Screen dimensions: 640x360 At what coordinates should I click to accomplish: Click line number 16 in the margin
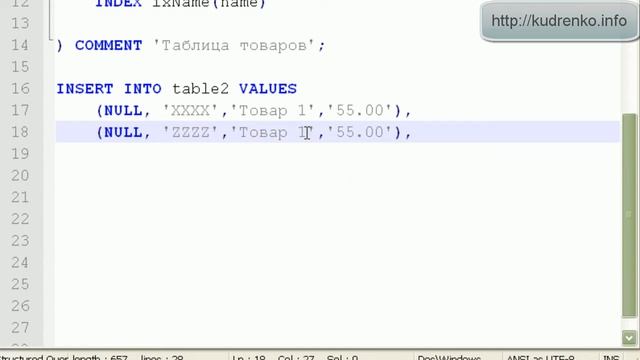click(x=20, y=89)
